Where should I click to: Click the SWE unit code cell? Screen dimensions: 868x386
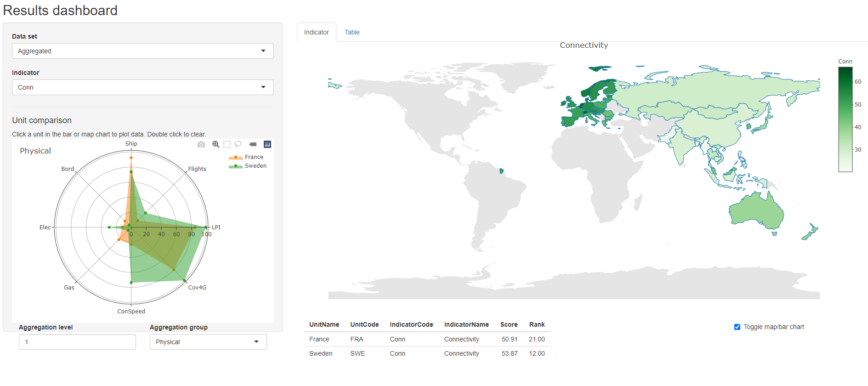pos(357,353)
